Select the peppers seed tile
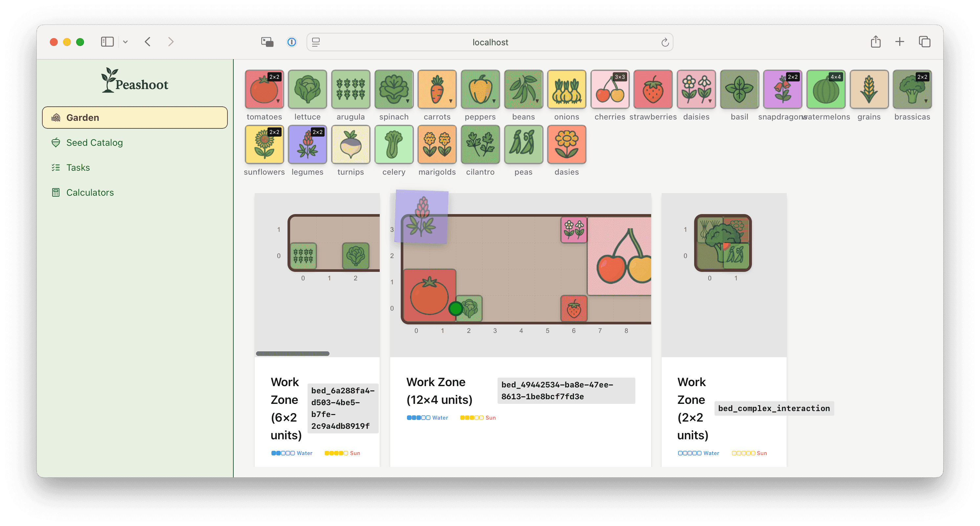980x526 pixels. click(480, 89)
